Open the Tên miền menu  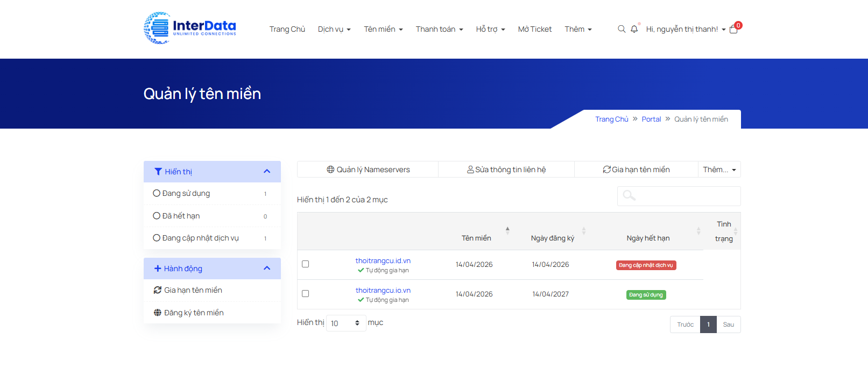coord(383,29)
